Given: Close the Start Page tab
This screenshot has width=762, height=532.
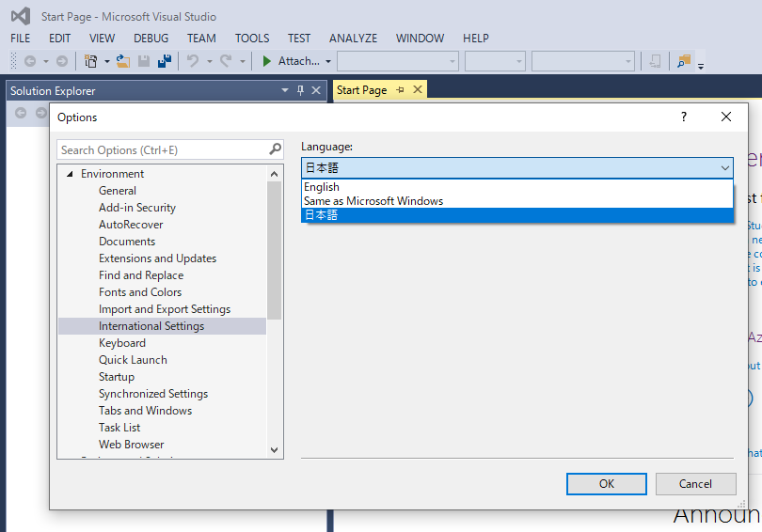Looking at the screenshot, I should (x=417, y=89).
